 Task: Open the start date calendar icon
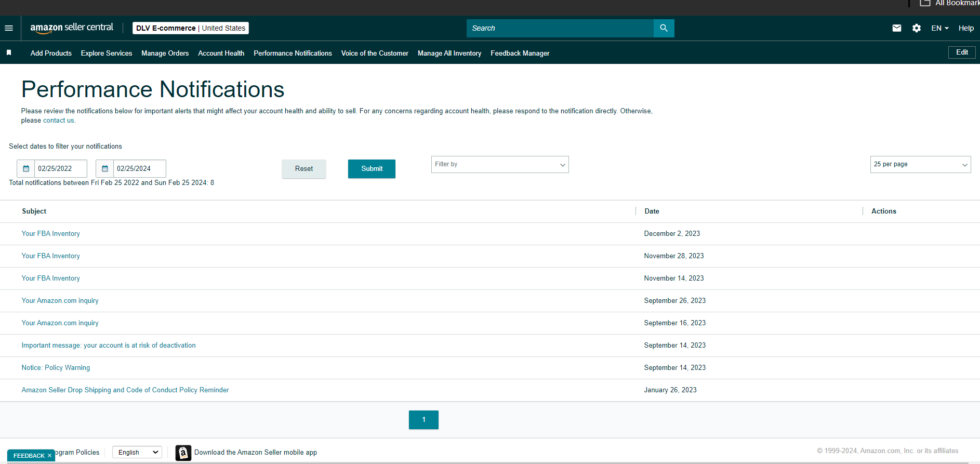click(26, 168)
